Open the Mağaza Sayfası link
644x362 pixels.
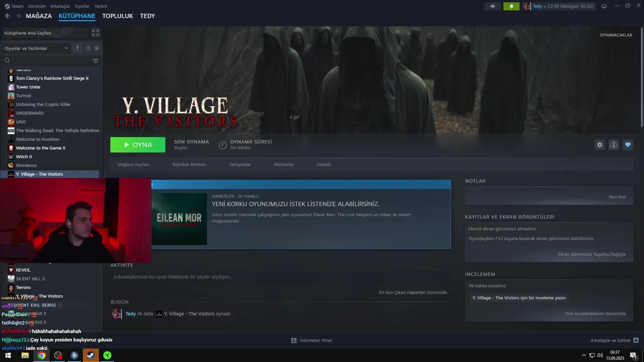point(133,164)
